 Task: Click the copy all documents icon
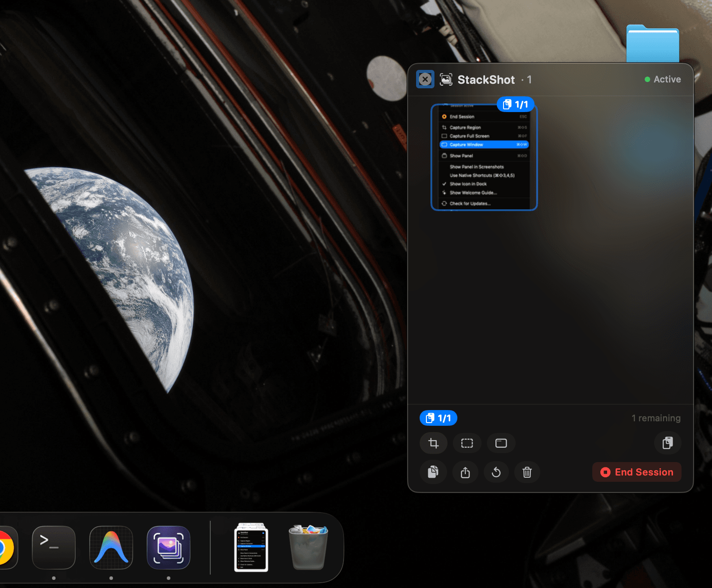[433, 472]
